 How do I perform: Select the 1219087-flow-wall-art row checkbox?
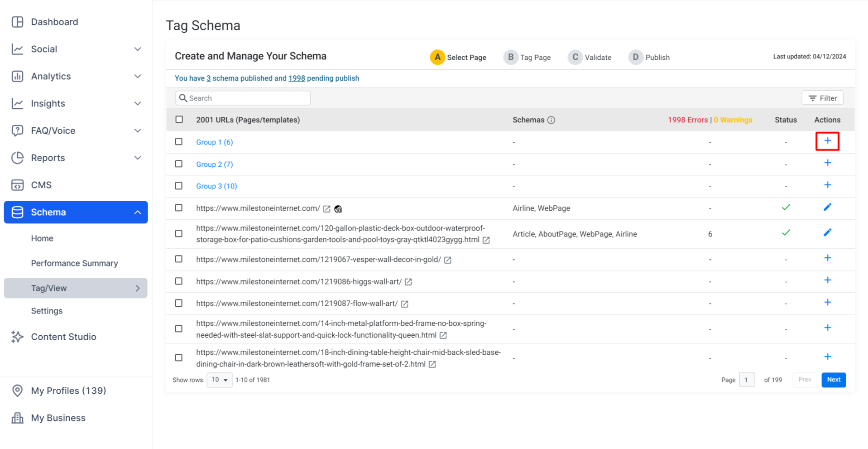pyautogui.click(x=179, y=303)
